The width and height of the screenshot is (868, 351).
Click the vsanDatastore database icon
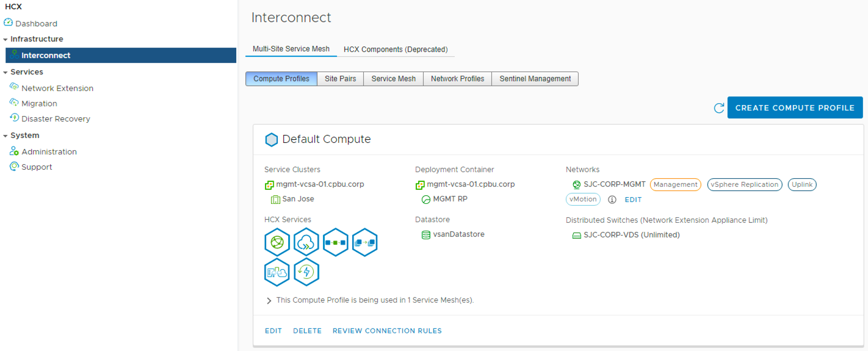click(x=426, y=234)
